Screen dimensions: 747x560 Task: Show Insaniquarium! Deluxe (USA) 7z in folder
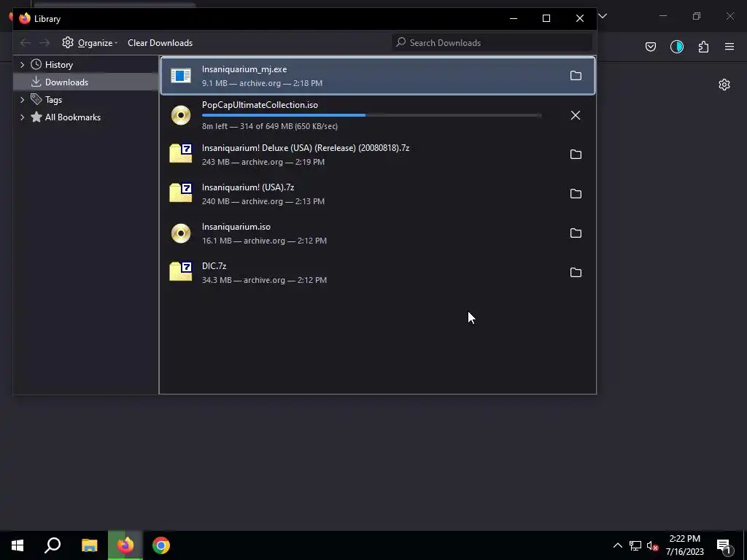pos(576,155)
